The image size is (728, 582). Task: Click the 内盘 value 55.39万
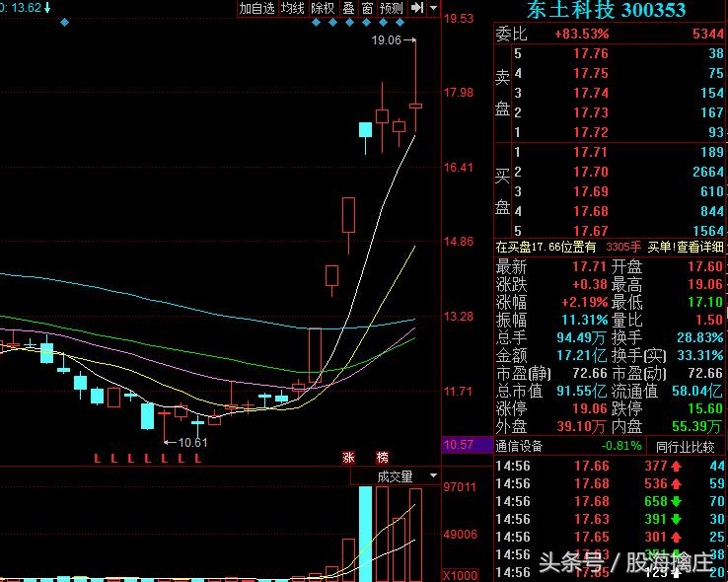click(x=697, y=426)
